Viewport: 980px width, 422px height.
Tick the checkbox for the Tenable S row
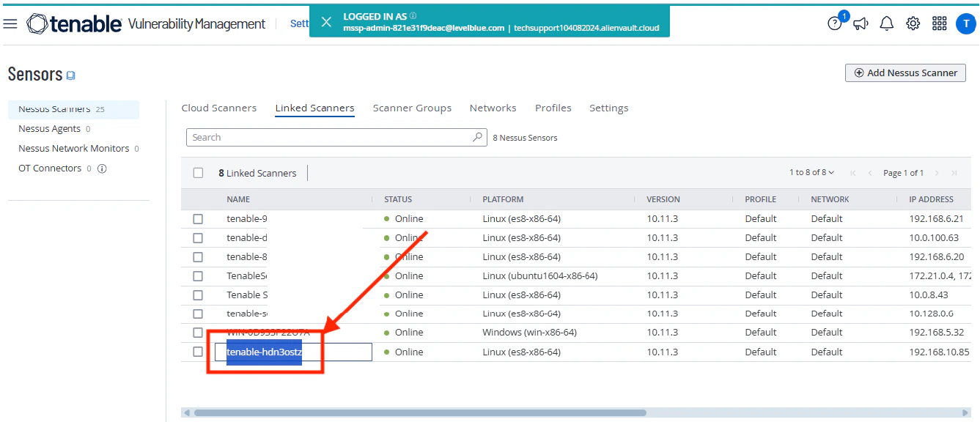tap(198, 295)
